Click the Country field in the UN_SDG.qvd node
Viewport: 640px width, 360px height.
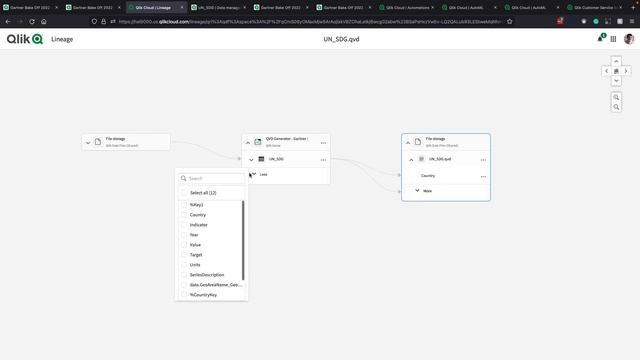tap(428, 176)
